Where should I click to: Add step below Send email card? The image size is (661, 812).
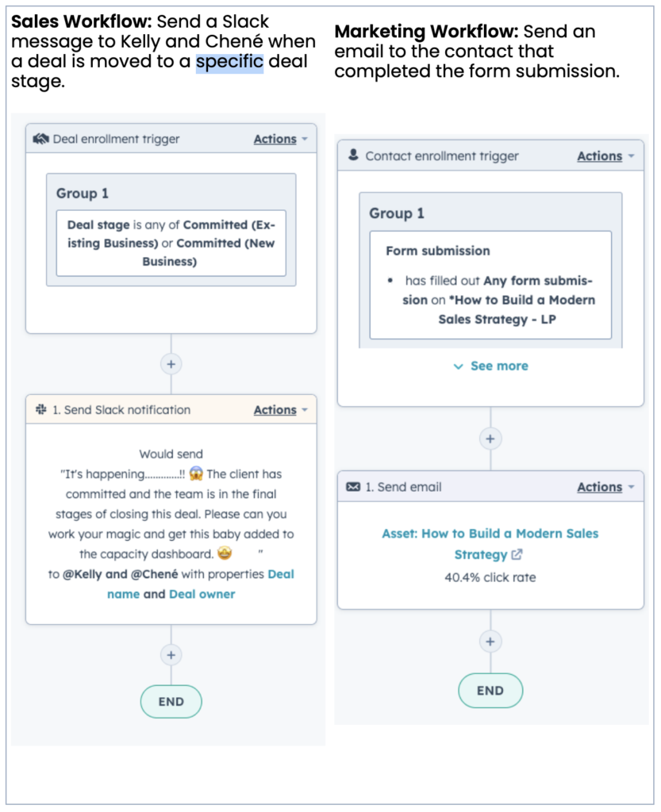(x=490, y=642)
